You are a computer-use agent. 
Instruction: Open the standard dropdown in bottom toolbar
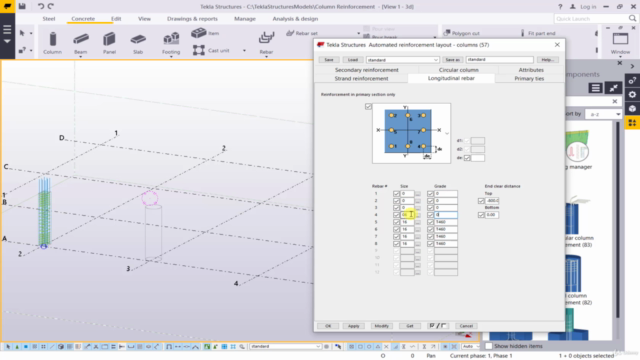pyautogui.click(x=285, y=347)
